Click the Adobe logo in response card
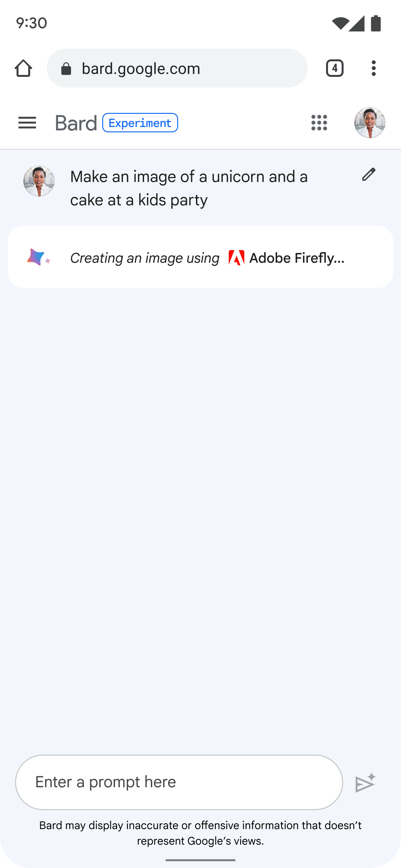This screenshot has height=868, width=401. coord(236,258)
